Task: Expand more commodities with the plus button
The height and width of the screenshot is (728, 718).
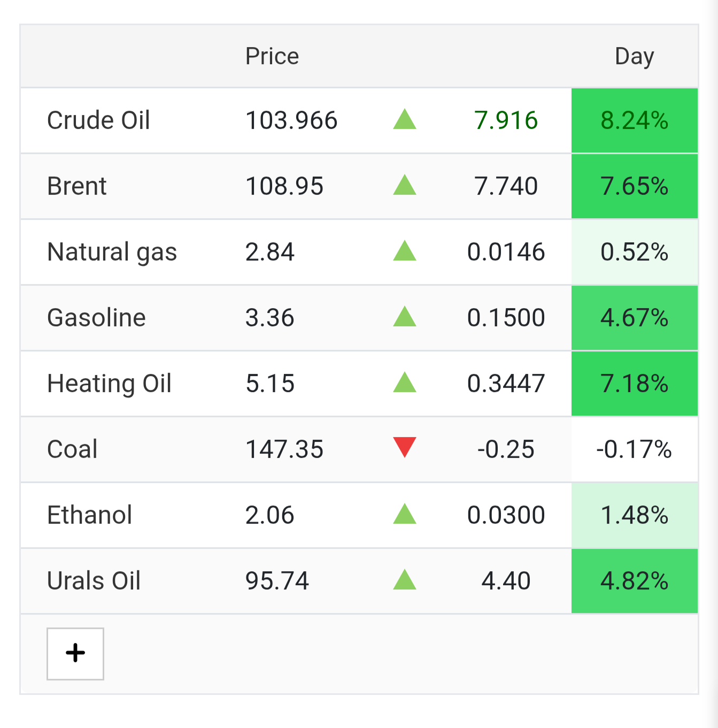Action: pos(75,654)
